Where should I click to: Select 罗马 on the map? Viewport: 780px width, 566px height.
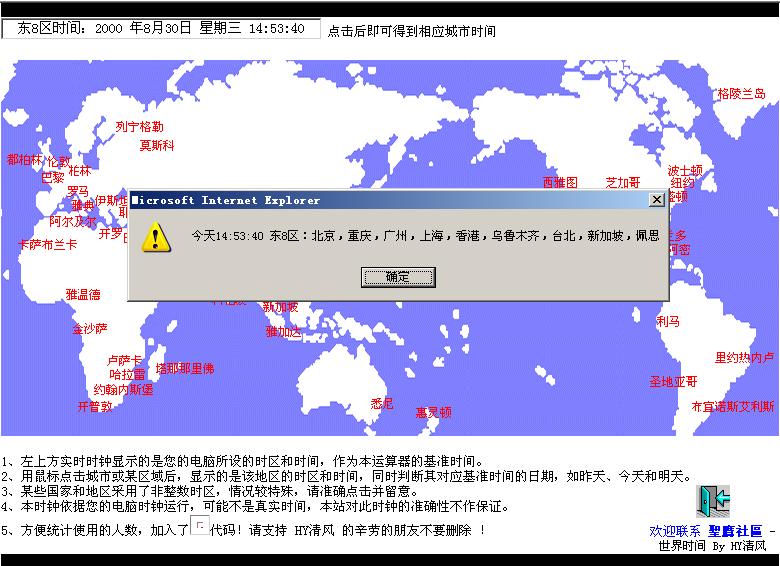[78, 191]
